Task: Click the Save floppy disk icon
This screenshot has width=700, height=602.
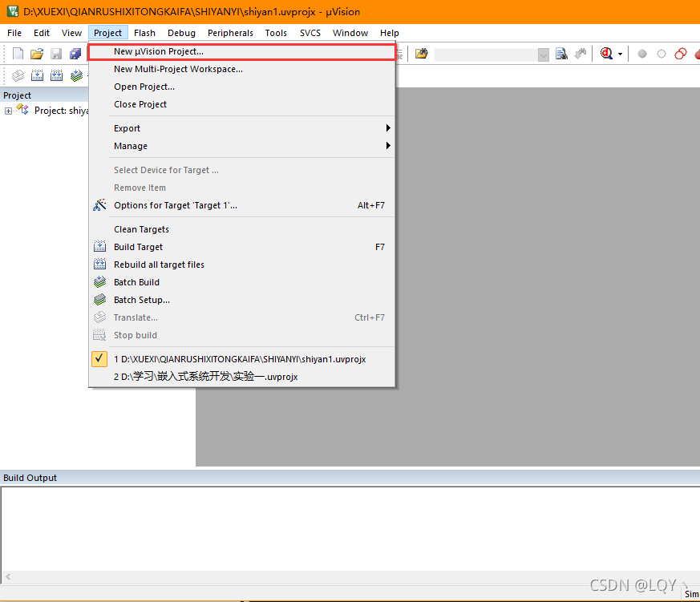Action: click(56, 54)
